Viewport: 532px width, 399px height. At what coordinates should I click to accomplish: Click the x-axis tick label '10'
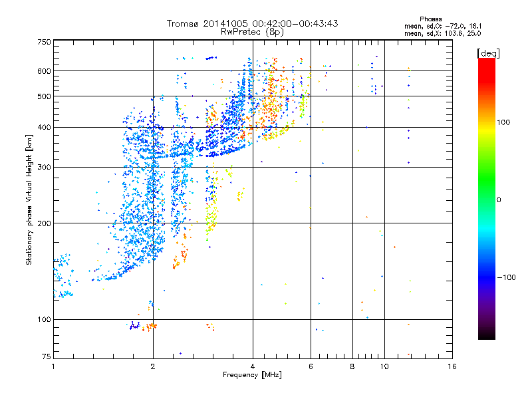pos(384,366)
